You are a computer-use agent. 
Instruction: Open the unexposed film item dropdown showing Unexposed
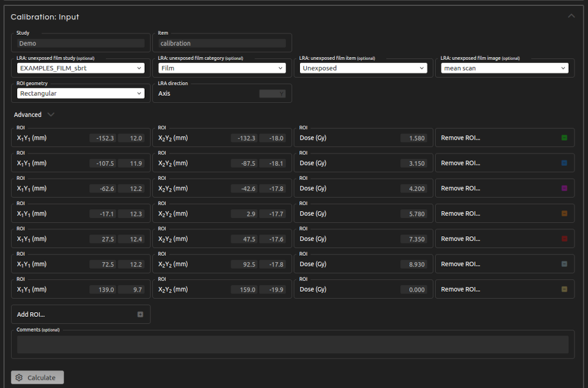[x=363, y=68]
